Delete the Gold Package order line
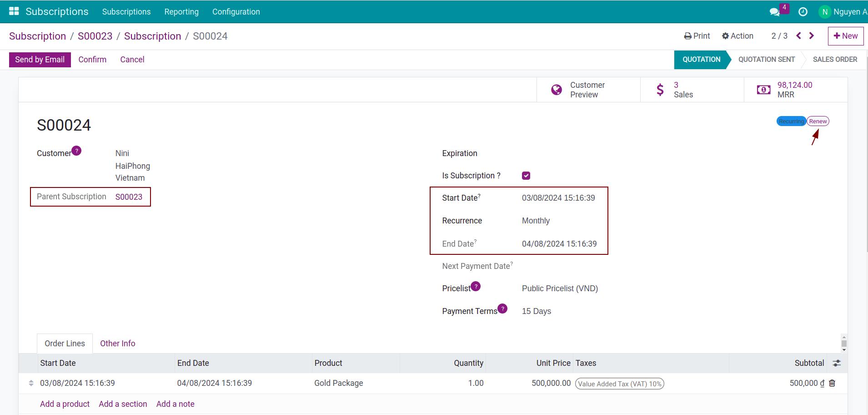 pos(832,383)
